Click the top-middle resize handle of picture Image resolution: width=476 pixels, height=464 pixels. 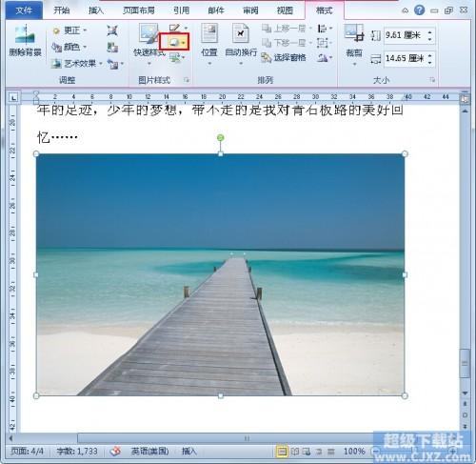[221, 154]
